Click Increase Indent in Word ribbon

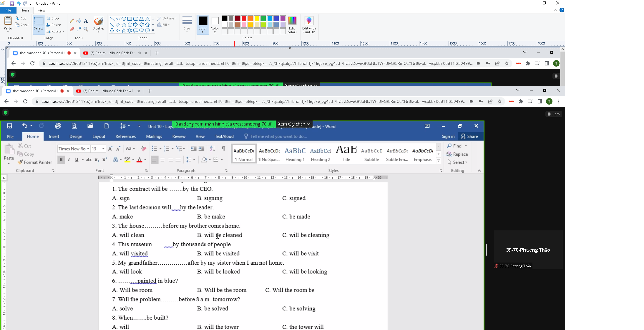point(202,148)
